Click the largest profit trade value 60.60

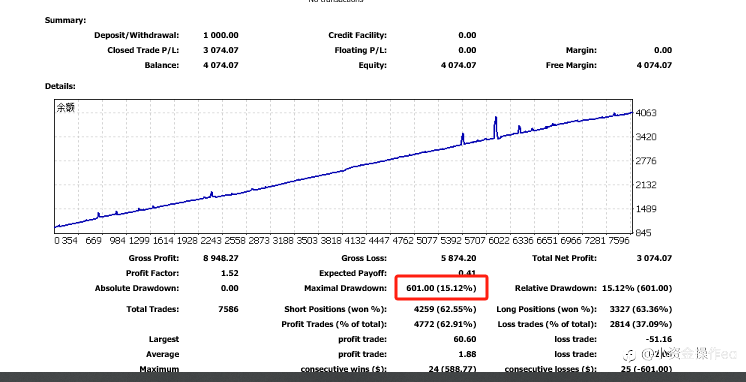(466, 339)
